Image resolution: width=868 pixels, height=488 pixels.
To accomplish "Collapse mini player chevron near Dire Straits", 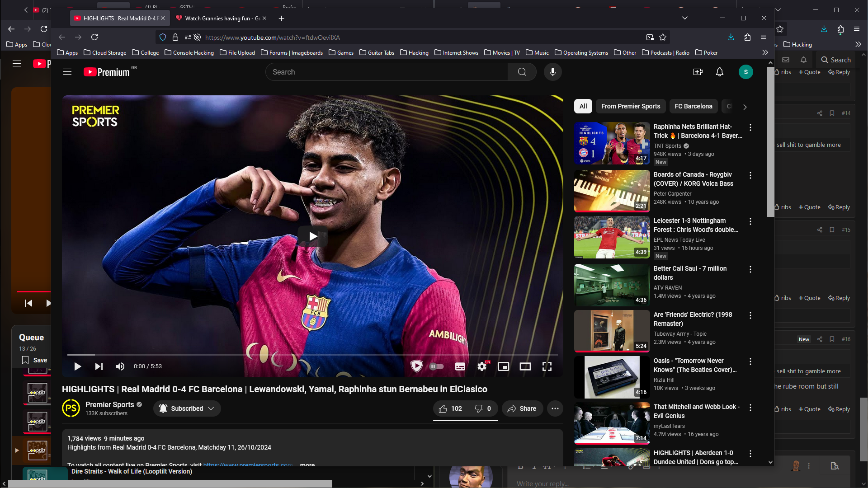I will 429,476.
